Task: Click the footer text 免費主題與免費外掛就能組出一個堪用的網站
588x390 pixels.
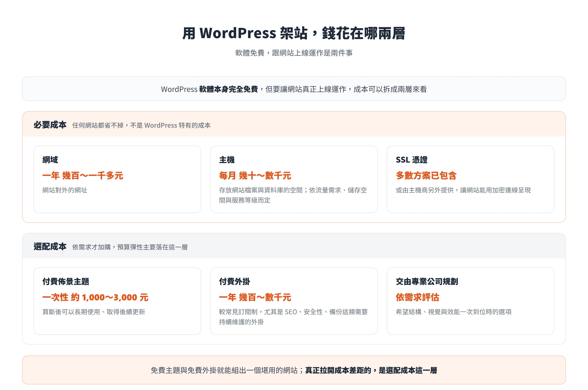Action: coord(224,370)
